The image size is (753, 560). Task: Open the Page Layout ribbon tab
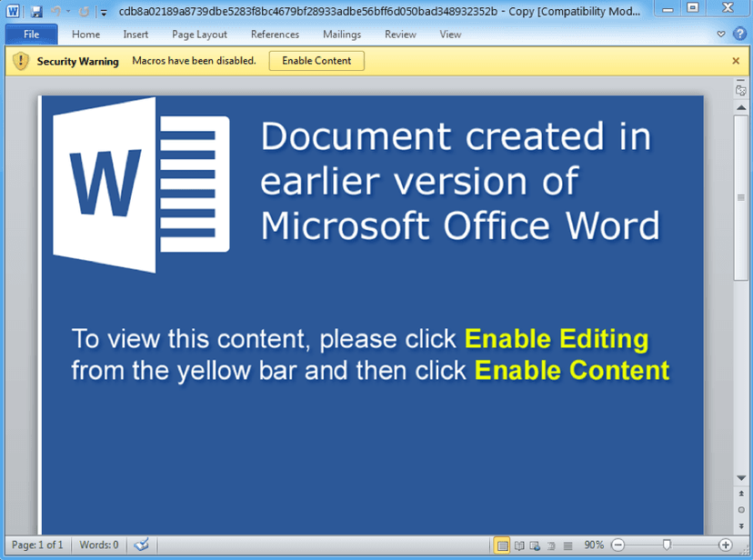(x=199, y=35)
